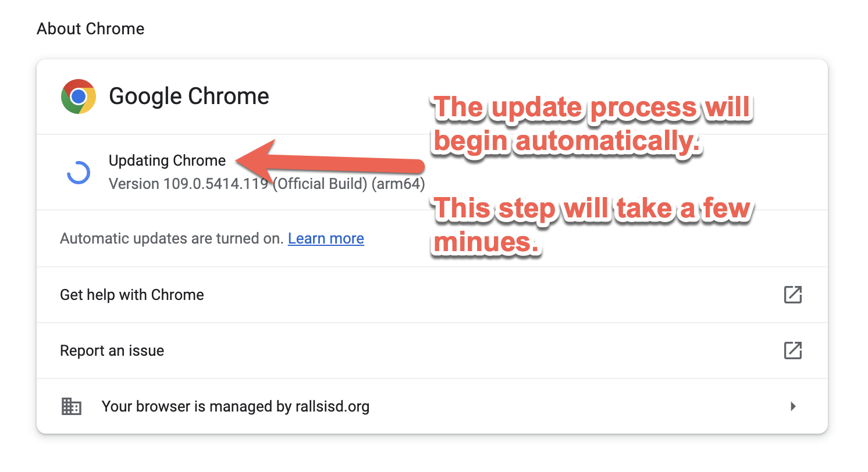Expand the managed by rallsisd.org arrow
The height and width of the screenshot is (472, 868).
tap(793, 406)
